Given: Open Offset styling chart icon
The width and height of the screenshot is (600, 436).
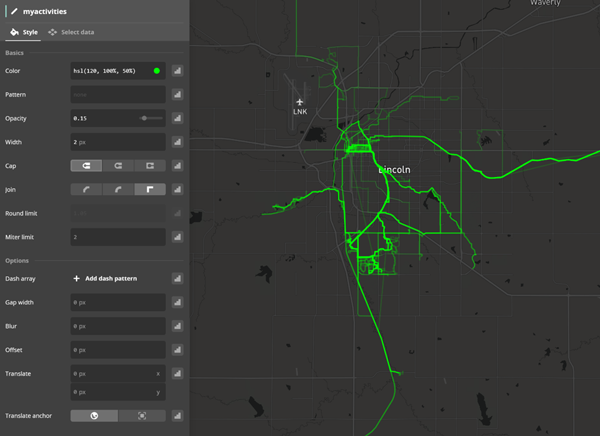Looking at the screenshot, I should coord(177,350).
